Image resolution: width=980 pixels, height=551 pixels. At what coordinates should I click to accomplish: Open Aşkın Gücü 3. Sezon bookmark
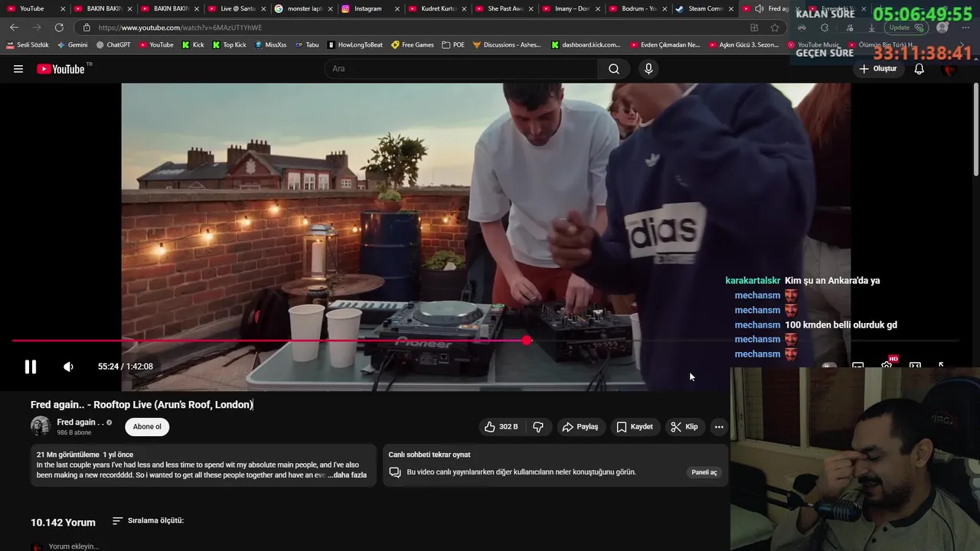click(x=743, y=45)
